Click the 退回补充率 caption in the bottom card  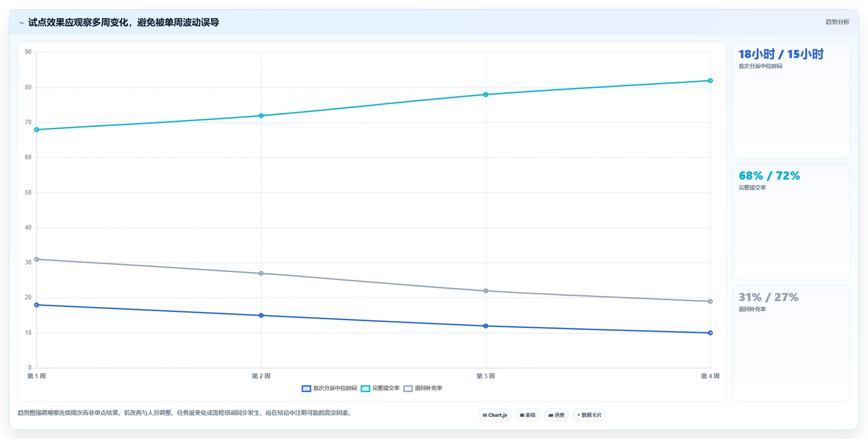(x=752, y=309)
